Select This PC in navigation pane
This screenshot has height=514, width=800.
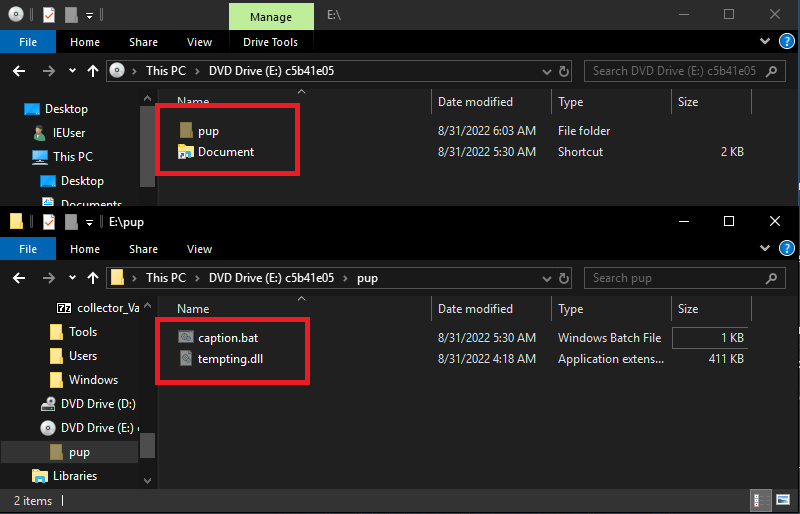coord(73,157)
